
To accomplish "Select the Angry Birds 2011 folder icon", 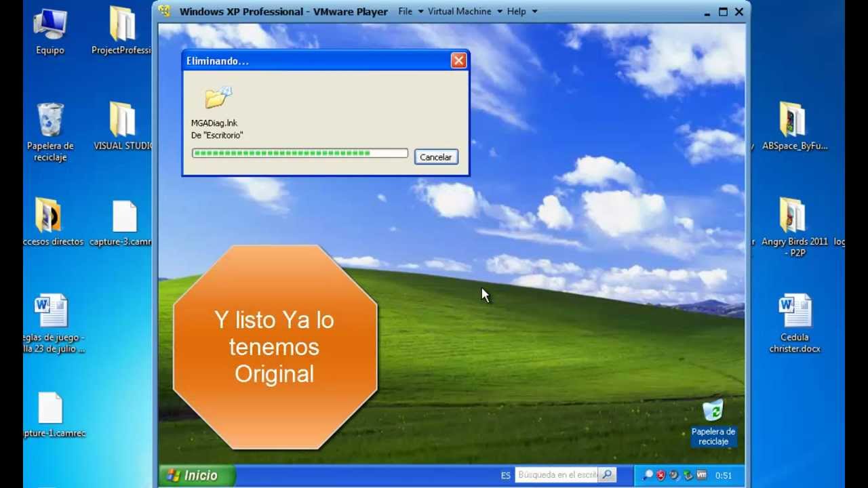I will point(794,228).
